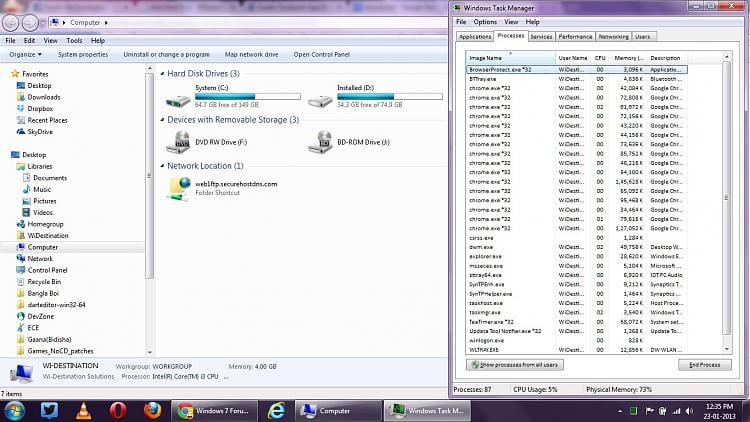Viewport: 750px width, 422px height.
Task: Collapse Network Location group
Action: coord(163,166)
